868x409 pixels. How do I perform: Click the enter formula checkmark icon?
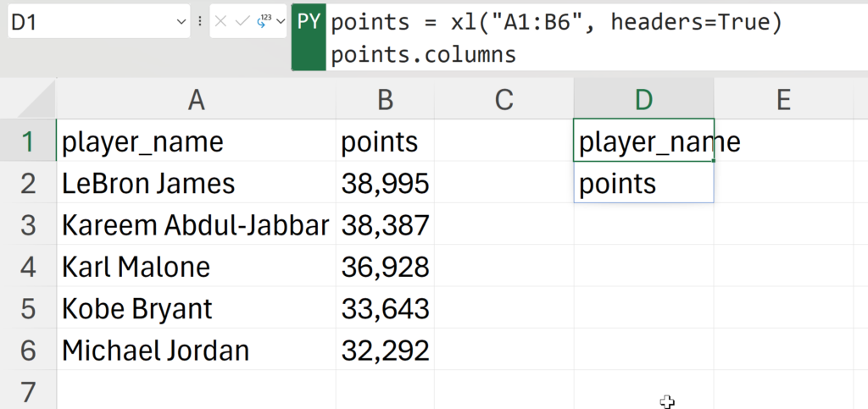[242, 22]
